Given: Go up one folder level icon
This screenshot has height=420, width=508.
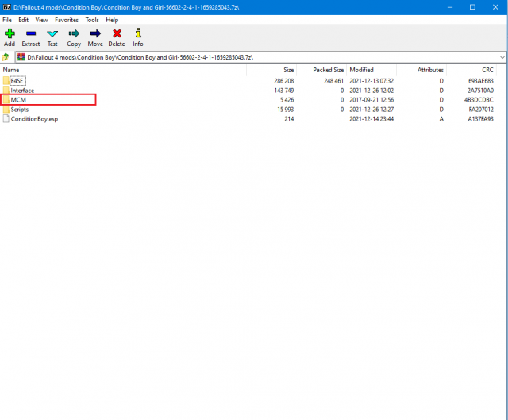Looking at the screenshot, I should (6, 57).
